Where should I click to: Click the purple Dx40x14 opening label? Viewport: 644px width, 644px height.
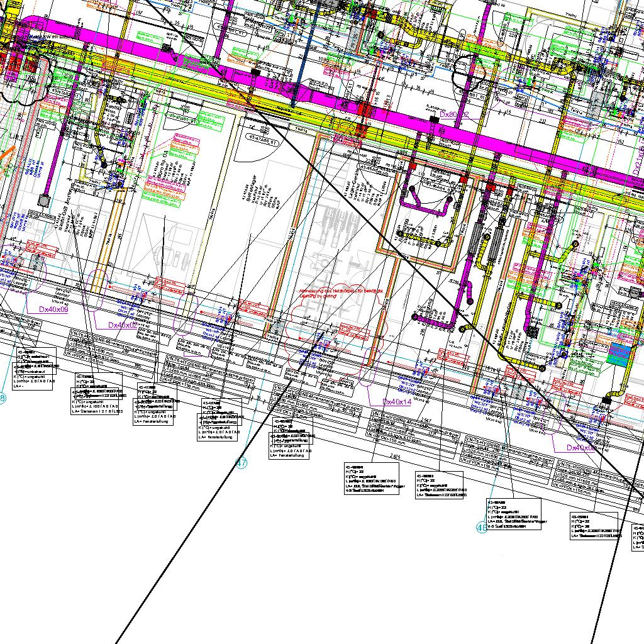pos(397,402)
